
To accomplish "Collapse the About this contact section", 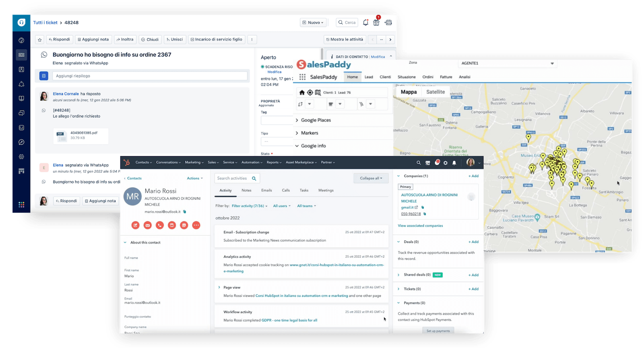I will [x=125, y=242].
